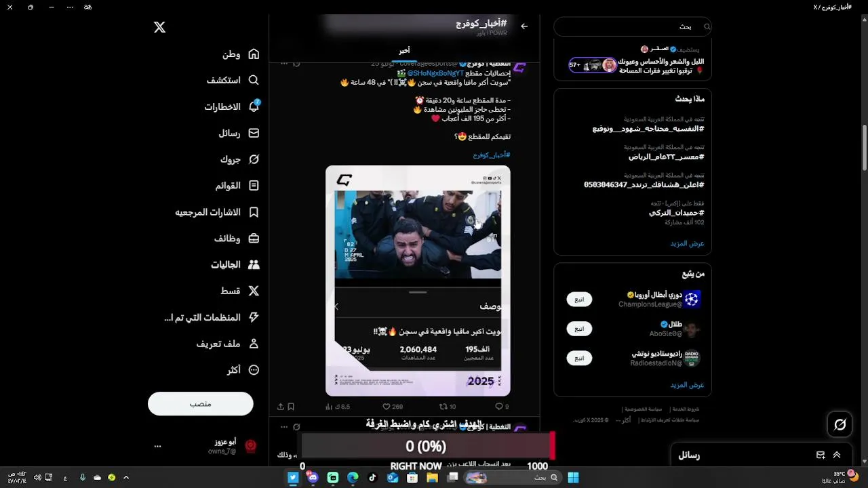Open Microsoft Edge from the taskbar

point(353,477)
